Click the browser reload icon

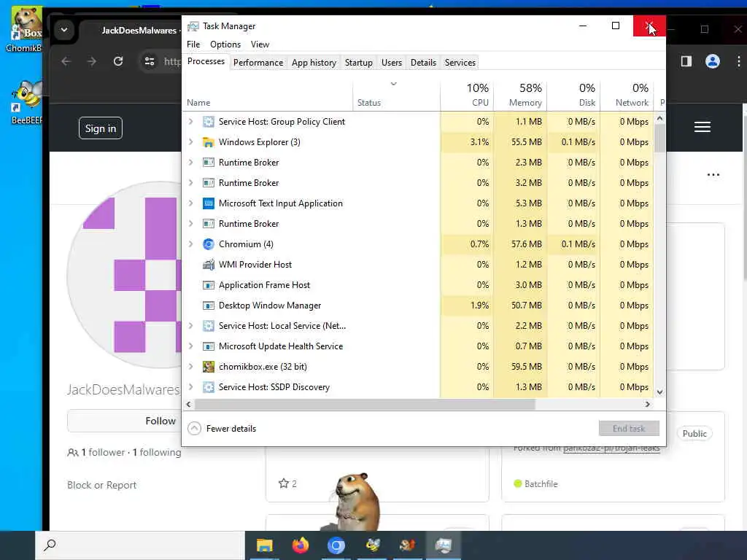click(x=118, y=61)
